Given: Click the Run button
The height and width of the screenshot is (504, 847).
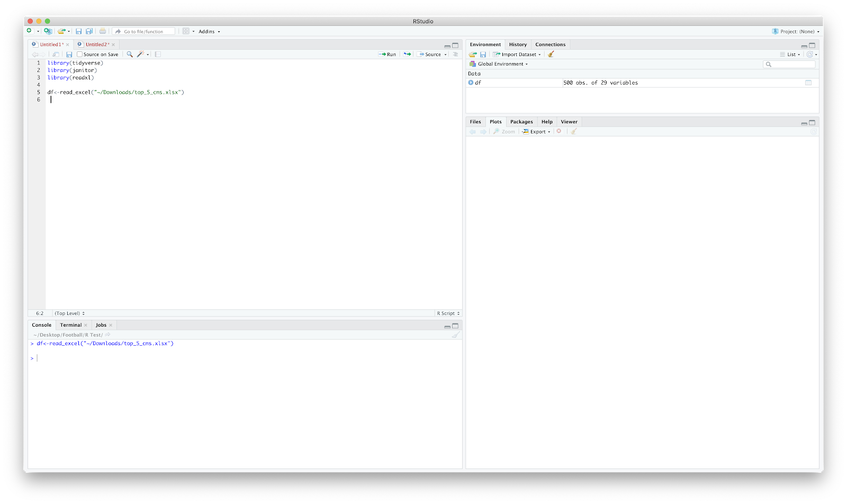Looking at the screenshot, I should click(x=388, y=55).
